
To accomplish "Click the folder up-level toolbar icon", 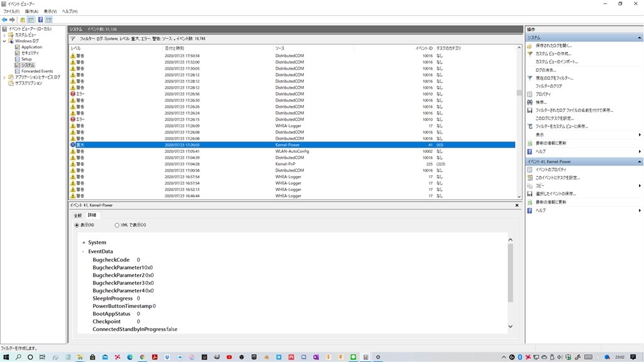I will (x=23, y=19).
